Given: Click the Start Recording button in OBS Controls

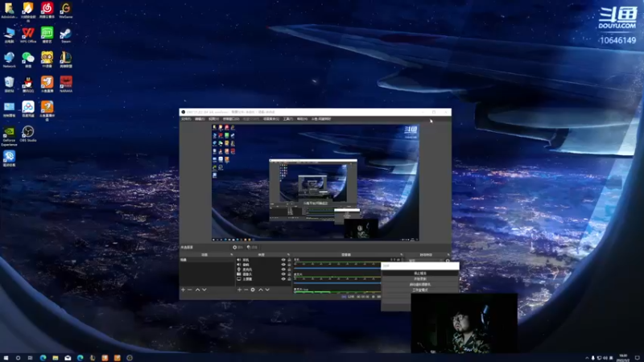Looking at the screenshot, I should coord(419,278).
